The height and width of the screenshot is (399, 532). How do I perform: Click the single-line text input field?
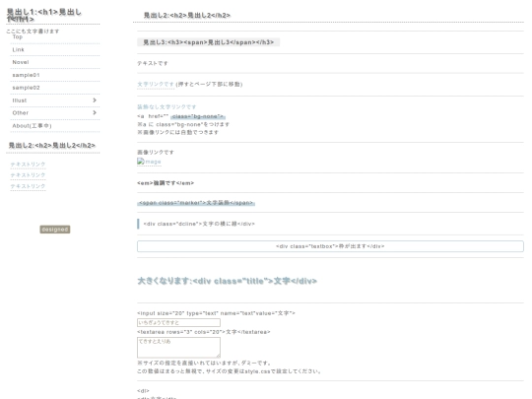pyautogui.click(x=178, y=323)
